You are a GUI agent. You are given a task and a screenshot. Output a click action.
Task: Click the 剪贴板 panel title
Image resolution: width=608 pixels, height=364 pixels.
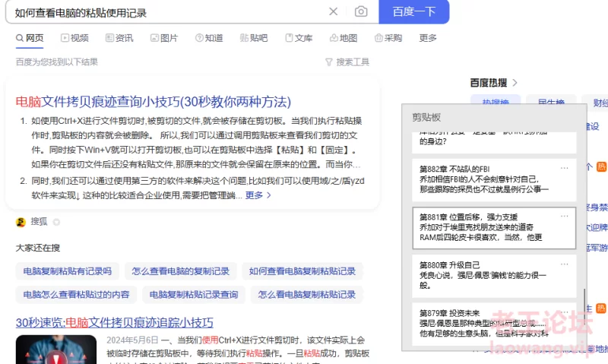click(426, 118)
